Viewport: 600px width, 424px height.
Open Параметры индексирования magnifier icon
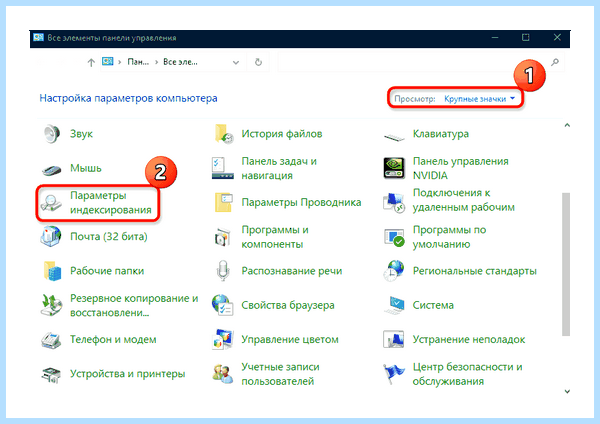click(51, 203)
